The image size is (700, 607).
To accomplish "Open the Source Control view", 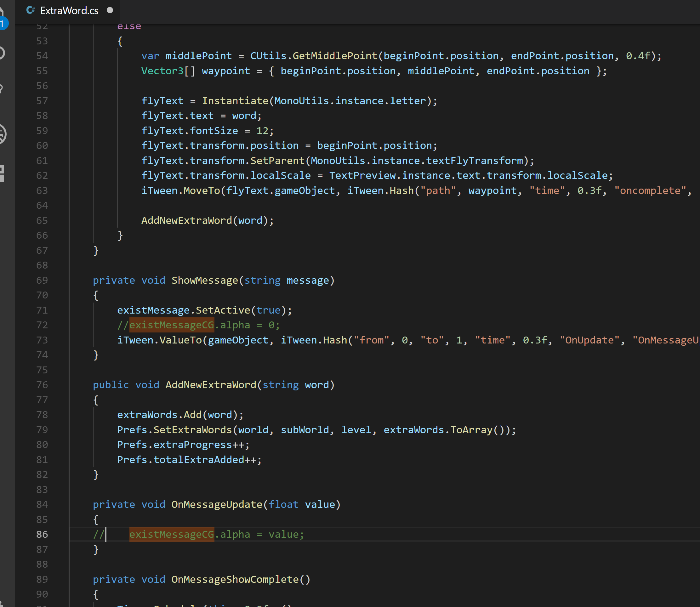I will click(x=2, y=89).
